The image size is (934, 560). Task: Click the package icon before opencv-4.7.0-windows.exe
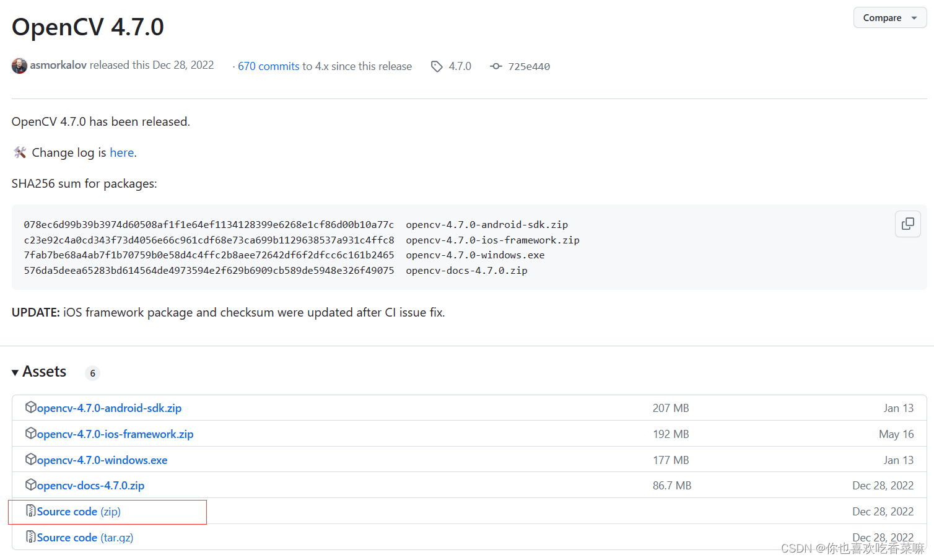click(x=30, y=460)
